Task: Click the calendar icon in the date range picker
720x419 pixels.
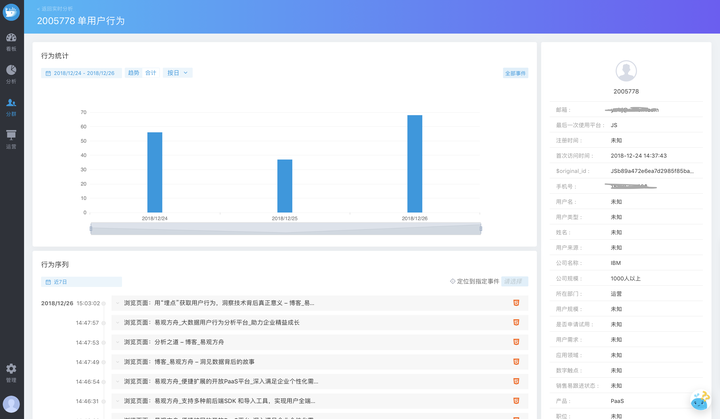Action: click(48, 73)
